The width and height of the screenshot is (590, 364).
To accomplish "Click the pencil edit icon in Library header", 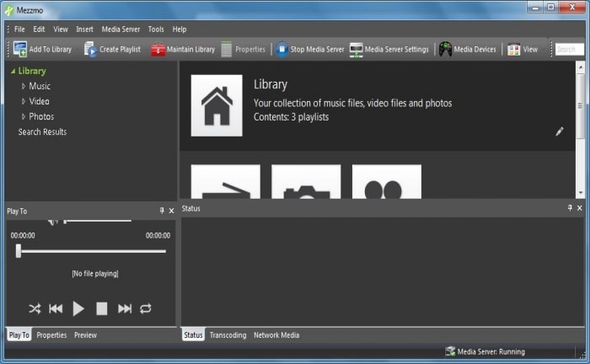I will [x=560, y=131].
